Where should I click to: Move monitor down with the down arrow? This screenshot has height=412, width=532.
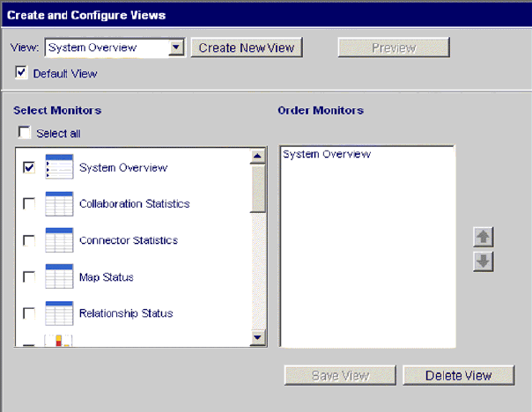[483, 261]
